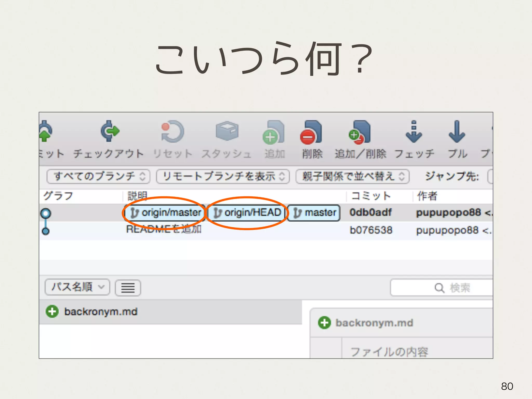Click the origin/HEAD branch label
The height and width of the screenshot is (399, 532).
click(247, 213)
